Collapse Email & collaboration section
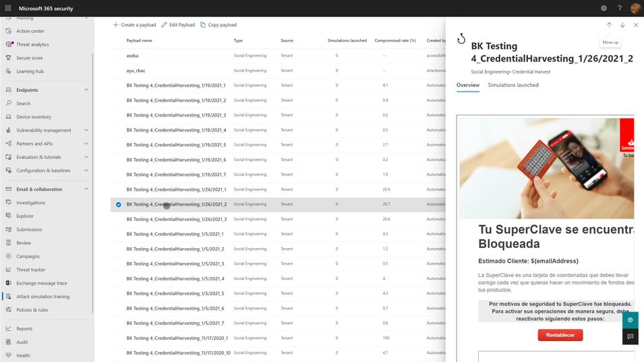 [x=86, y=189]
